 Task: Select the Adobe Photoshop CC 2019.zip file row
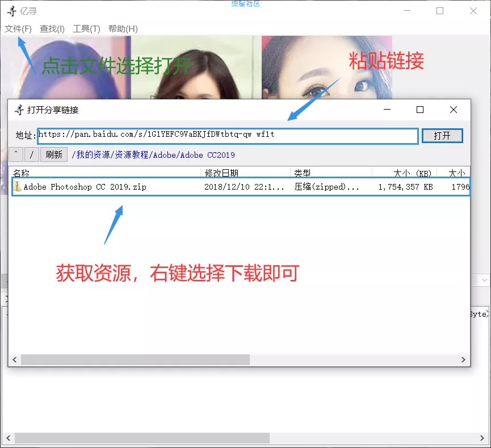[x=241, y=187]
